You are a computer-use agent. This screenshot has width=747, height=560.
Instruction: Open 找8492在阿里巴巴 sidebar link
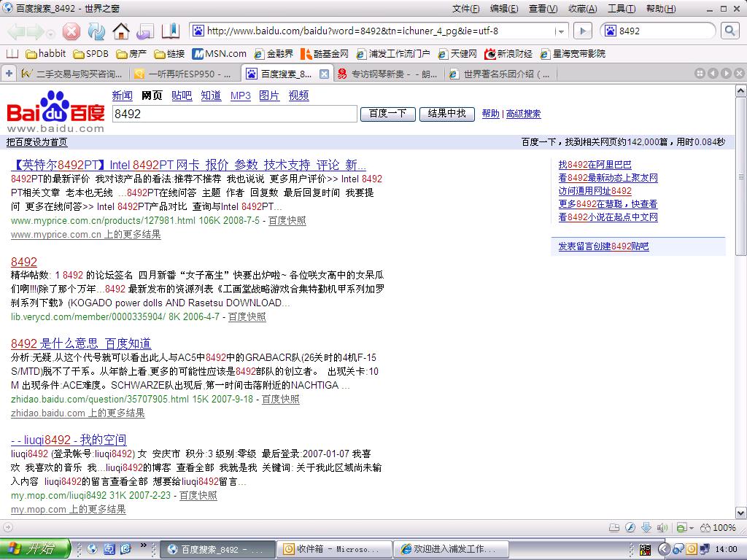[x=595, y=165]
